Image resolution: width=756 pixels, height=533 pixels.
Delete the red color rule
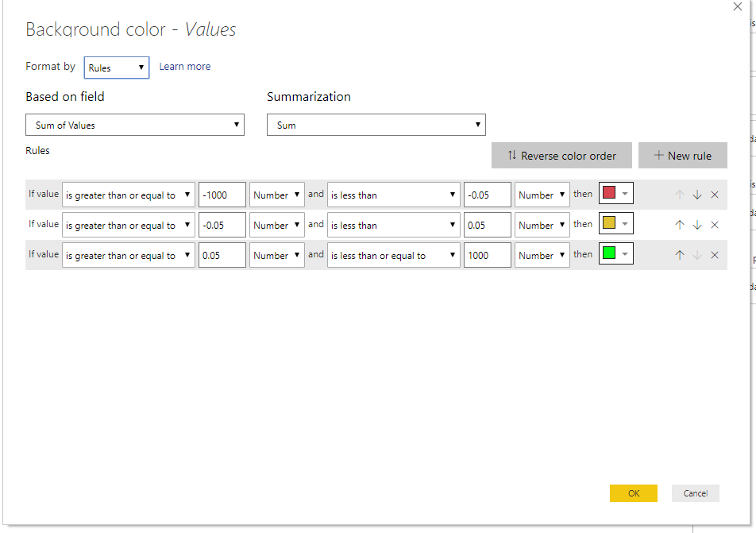[715, 195]
